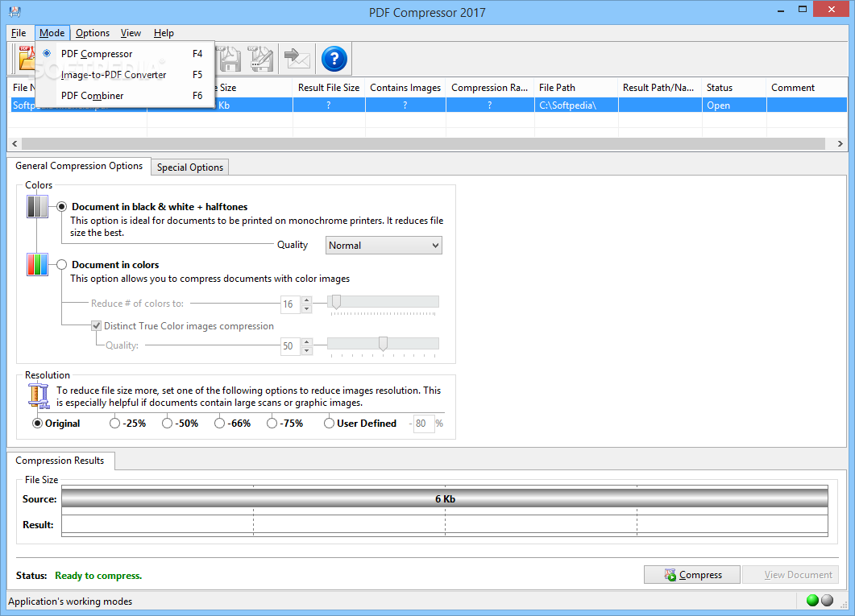This screenshot has height=616, width=855.
Task: Click the 50 quality value input field
Action: coord(291,346)
